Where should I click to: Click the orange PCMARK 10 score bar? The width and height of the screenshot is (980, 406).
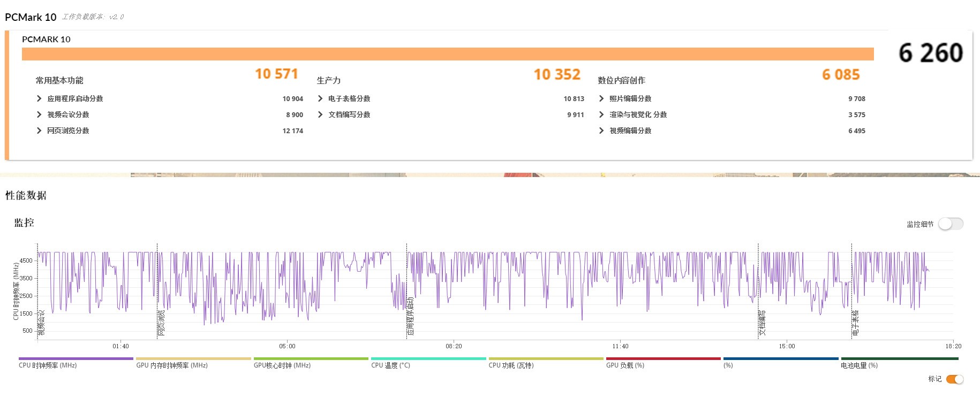(x=448, y=54)
